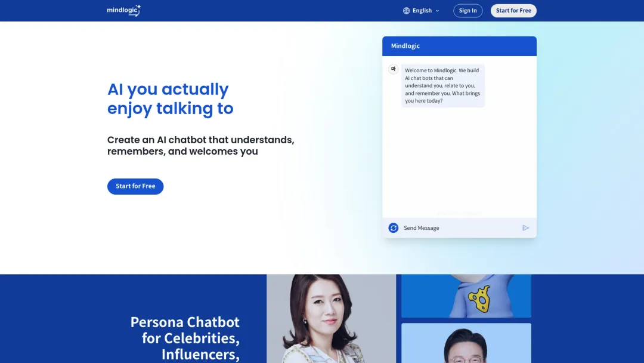Screen dimensions: 644x363
Task: Click 'Persona Chatbot for Celebrities' heading
Action: [x=185, y=338]
